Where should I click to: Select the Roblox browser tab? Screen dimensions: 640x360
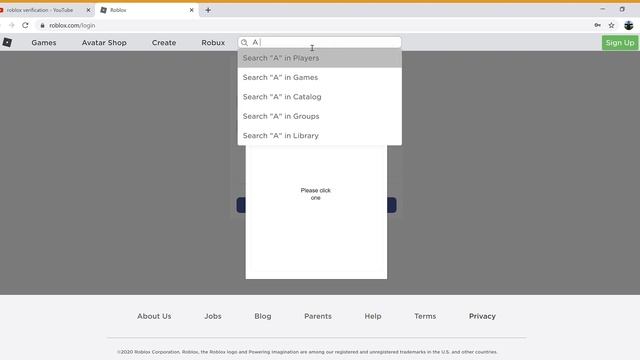147,10
